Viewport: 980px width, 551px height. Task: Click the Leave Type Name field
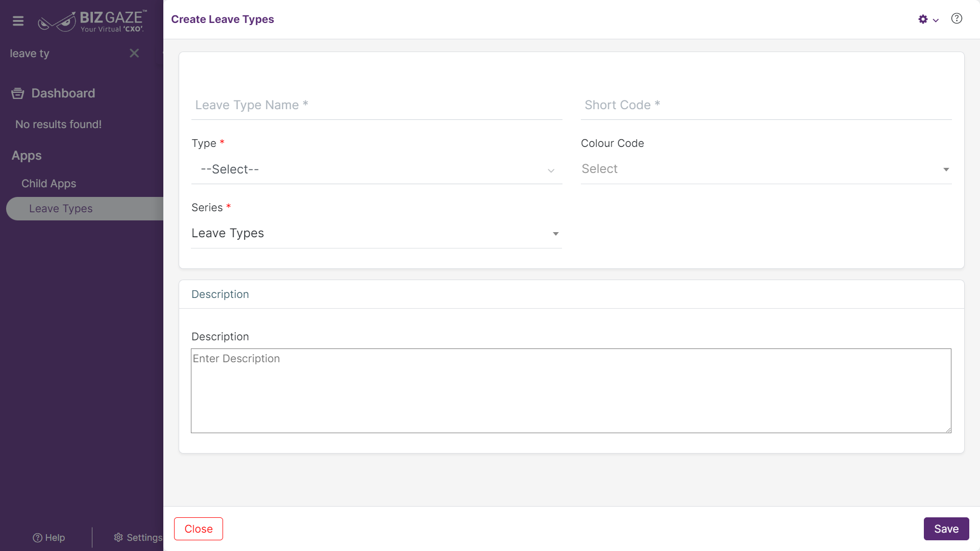click(x=377, y=105)
